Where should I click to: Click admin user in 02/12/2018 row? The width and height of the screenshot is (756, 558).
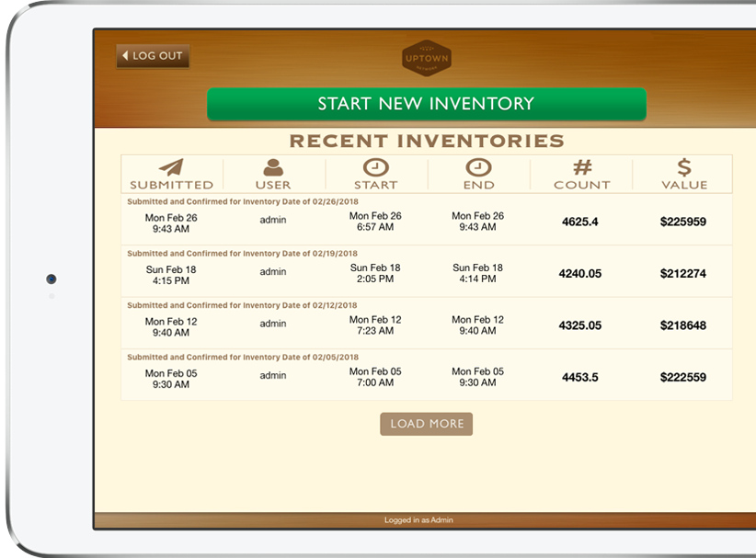point(273,324)
